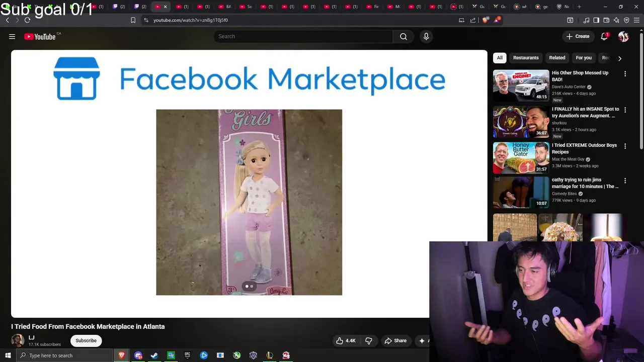Open Brave Rewards triangle icon
Screen dimensions: 644x362
[x=497, y=20]
